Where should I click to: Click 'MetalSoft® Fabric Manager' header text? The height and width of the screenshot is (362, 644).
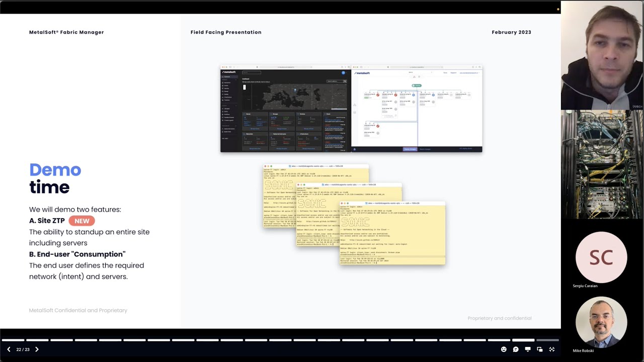click(66, 32)
